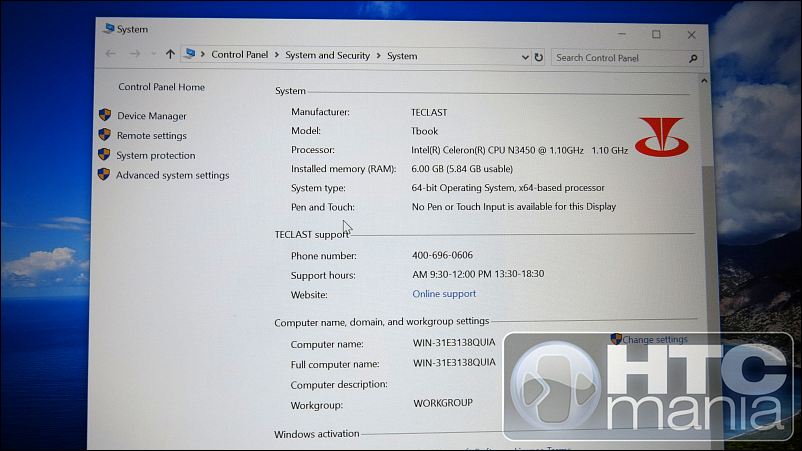This screenshot has height=451, width=802.
Task: Open Device Manager link
Action: (152, 116)
